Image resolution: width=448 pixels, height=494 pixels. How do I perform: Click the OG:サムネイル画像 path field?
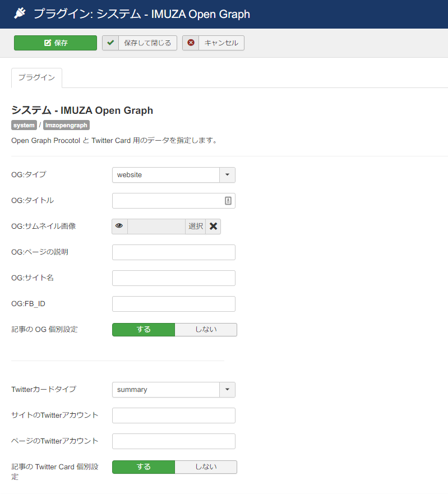click(156, 227)
